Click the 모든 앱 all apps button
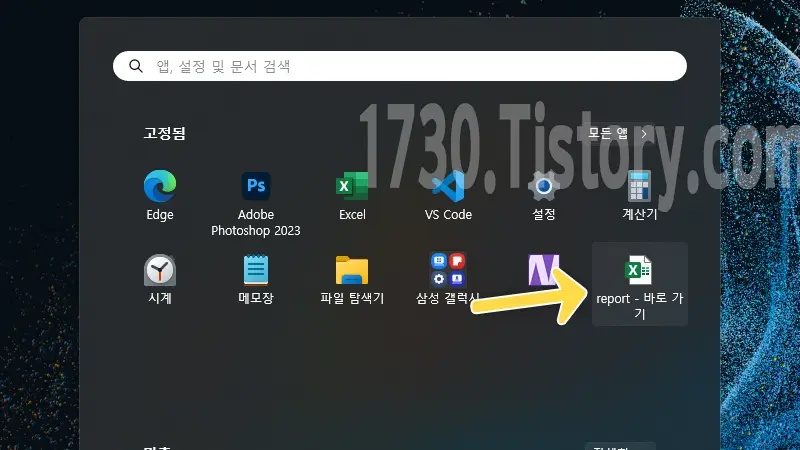 pos(617,134)
